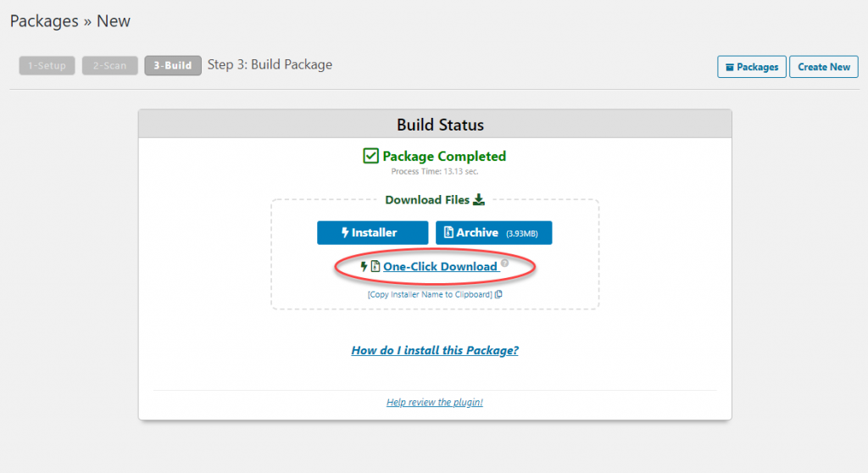Screen dimensions: 868x473
Task: Click the file icon beside One-Click Download
Action: tap(376, 266)
